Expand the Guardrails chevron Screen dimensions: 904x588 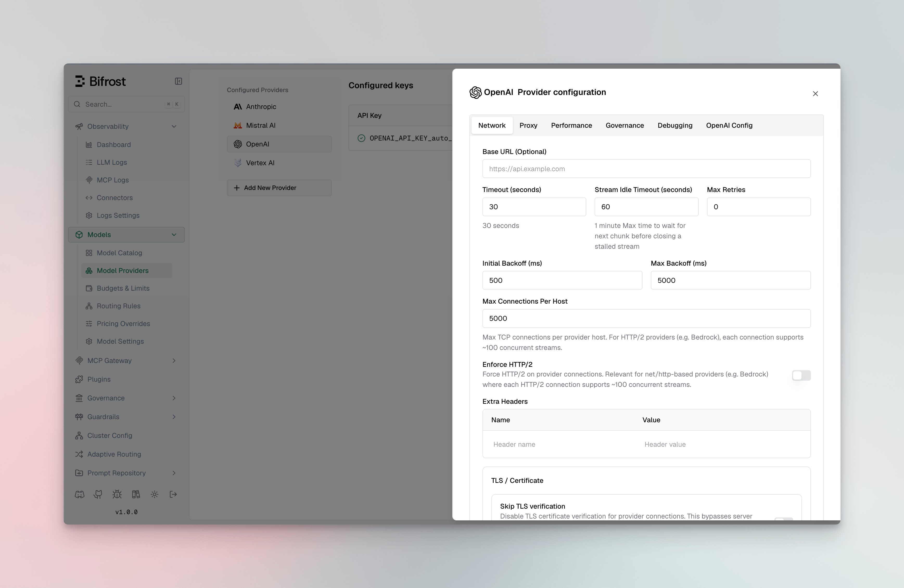174,417
